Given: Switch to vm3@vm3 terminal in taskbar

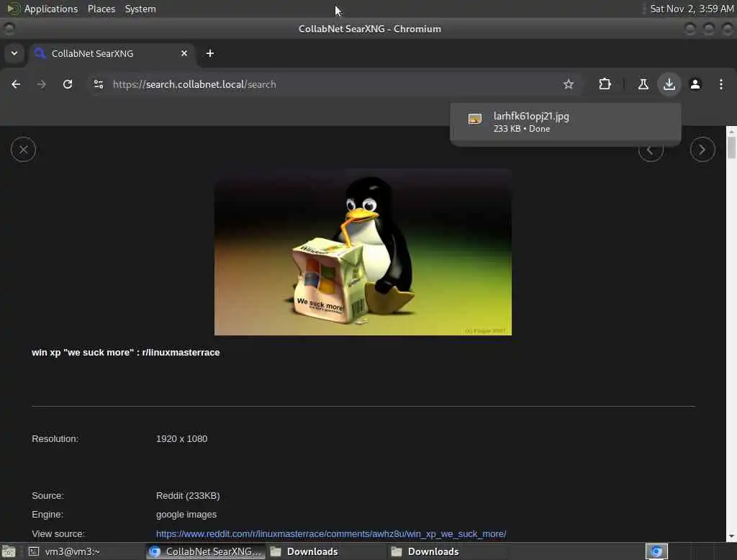Looking at the screenshot, I should point(85,551).
